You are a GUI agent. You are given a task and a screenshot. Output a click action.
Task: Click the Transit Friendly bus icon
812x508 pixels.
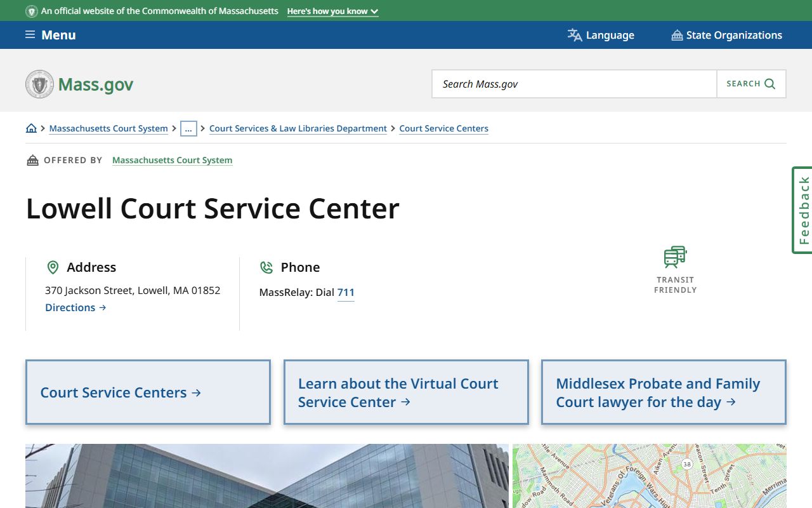676,257
